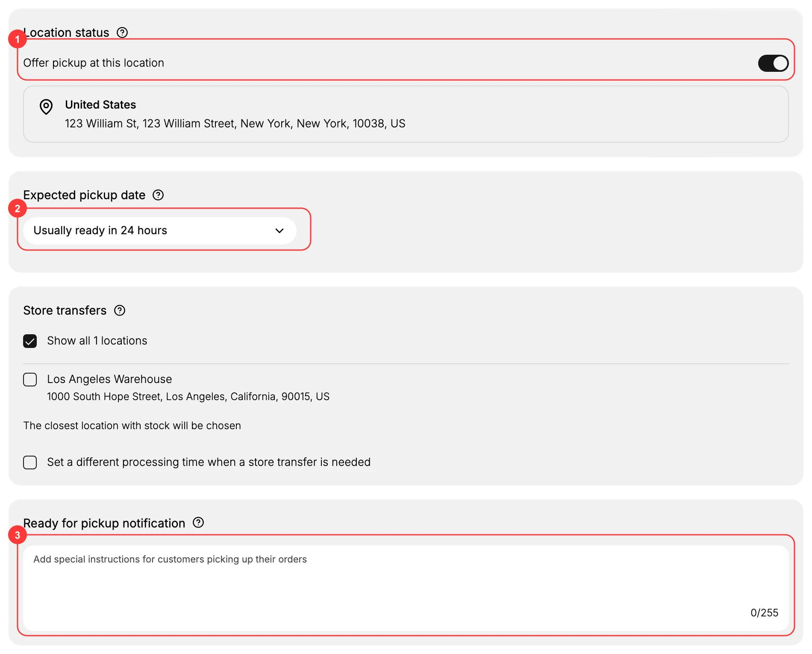Click the pickup instructions text area
The image size is (812, 654).
tap(406, 588)
